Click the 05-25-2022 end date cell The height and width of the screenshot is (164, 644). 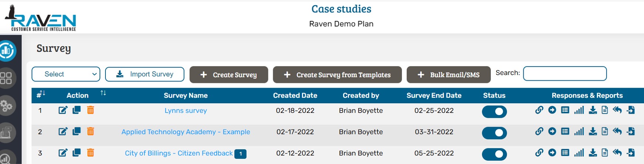point(434,153)
